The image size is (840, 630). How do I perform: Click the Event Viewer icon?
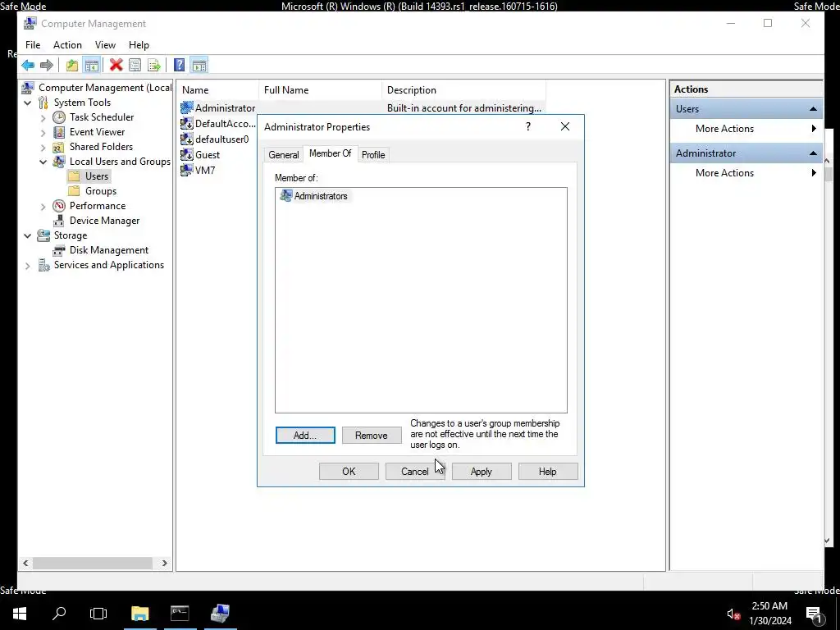pos(59,132)
